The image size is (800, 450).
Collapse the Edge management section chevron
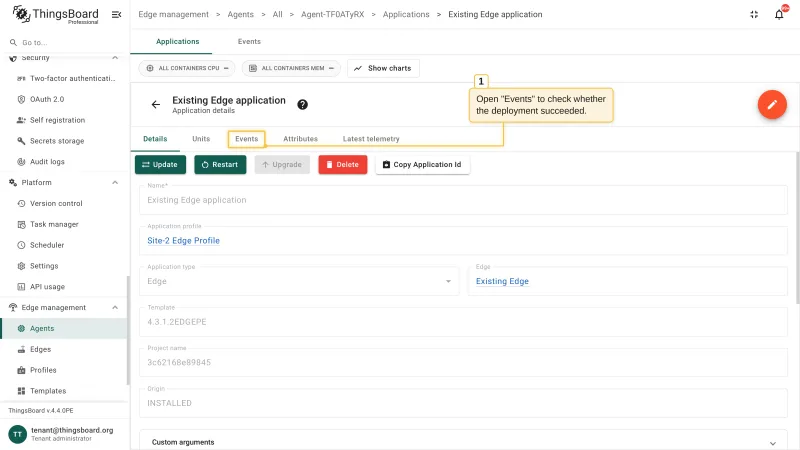pyautogui.click(x=115, y=307)
